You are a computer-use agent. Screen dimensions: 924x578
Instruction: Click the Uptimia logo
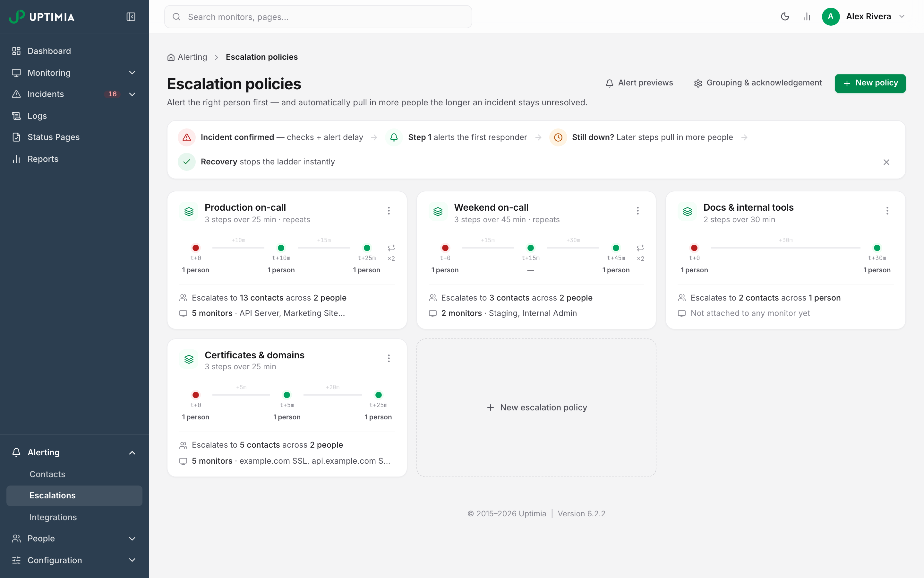[x=42, y=17]
